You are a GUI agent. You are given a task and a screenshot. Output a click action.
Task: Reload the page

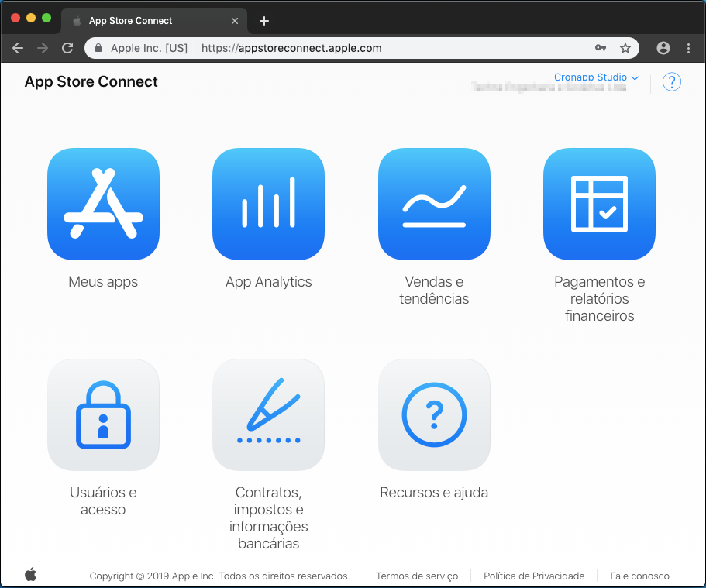(67, 48)
